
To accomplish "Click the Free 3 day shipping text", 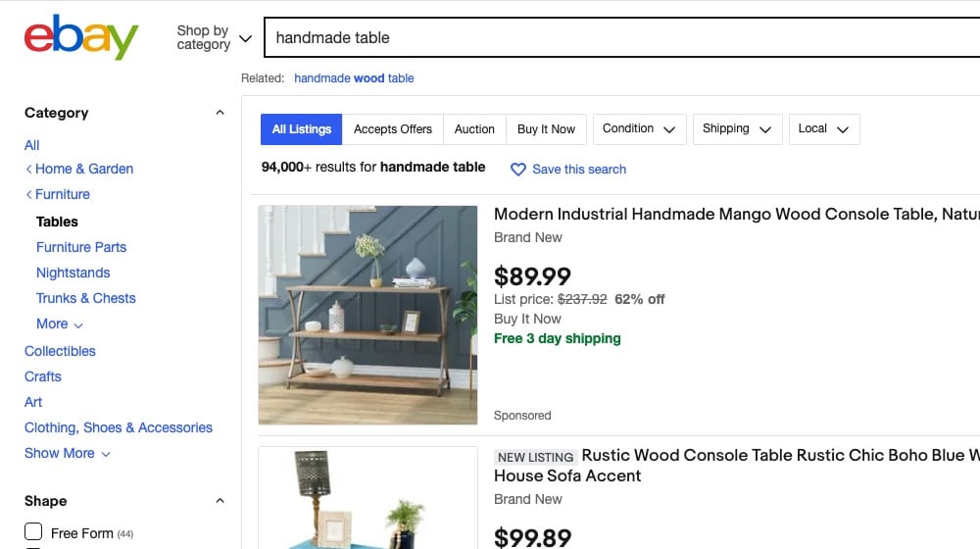I will pos(558,339).
